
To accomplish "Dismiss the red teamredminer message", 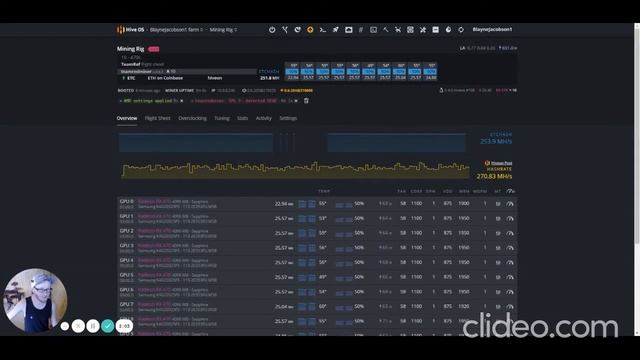I will [296, 100].
